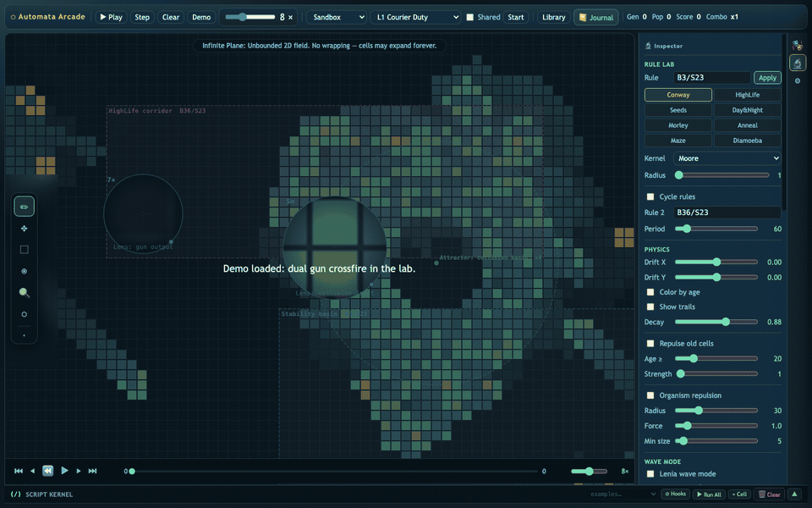Click the Script Kernel code icon
812x508 pixels.
pyautogui.click(x=15, y=494)
